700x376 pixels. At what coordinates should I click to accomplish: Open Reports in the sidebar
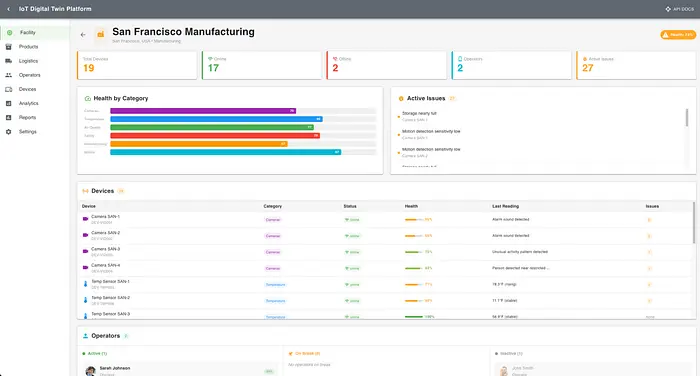coord(34,117)
